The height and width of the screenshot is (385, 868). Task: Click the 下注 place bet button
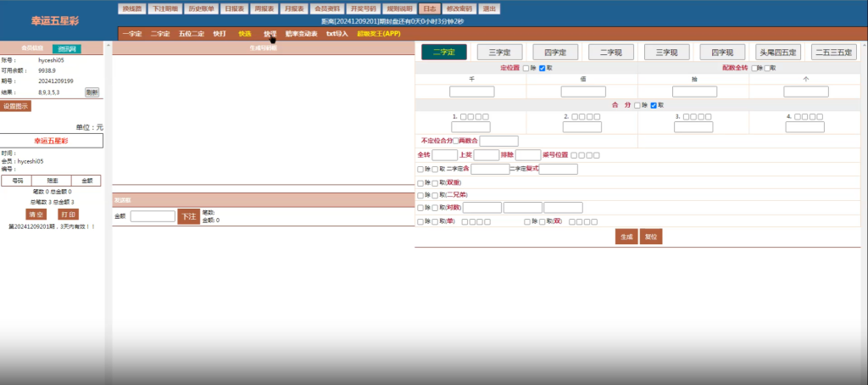point(188,217)
